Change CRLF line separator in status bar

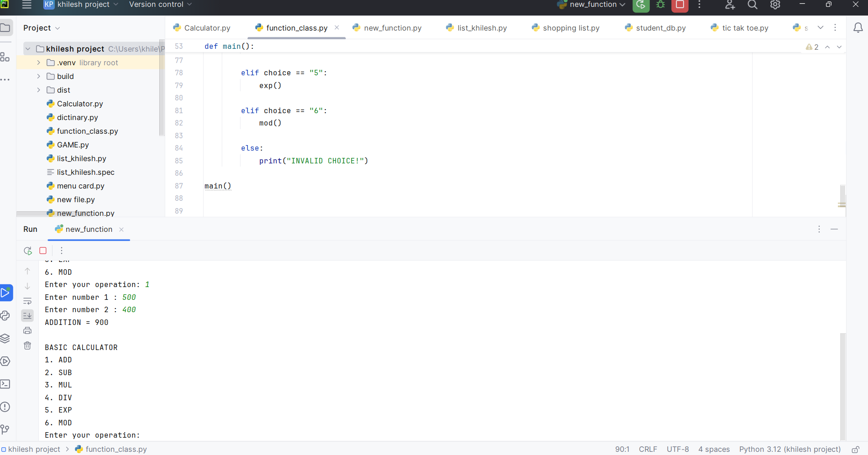(648, 450)
